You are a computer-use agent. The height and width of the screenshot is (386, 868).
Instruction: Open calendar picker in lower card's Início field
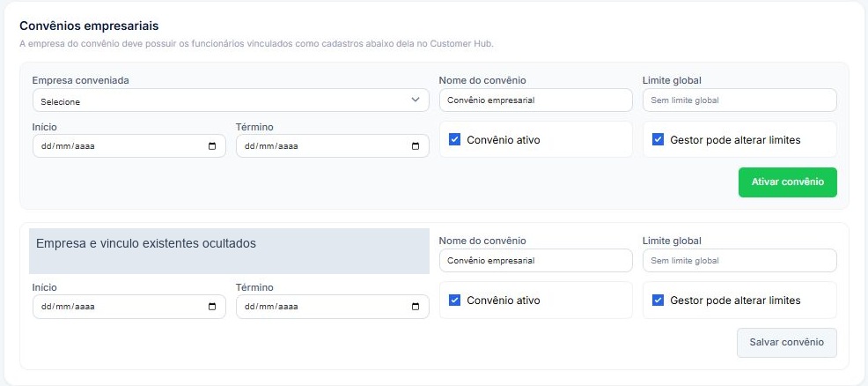click(x=212, y=307)
